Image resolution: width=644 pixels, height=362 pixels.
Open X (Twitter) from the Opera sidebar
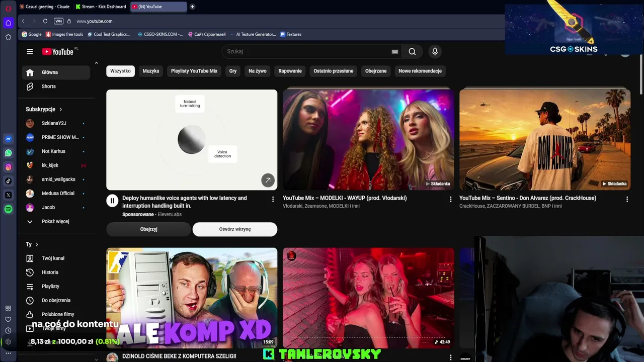(8, 195)
